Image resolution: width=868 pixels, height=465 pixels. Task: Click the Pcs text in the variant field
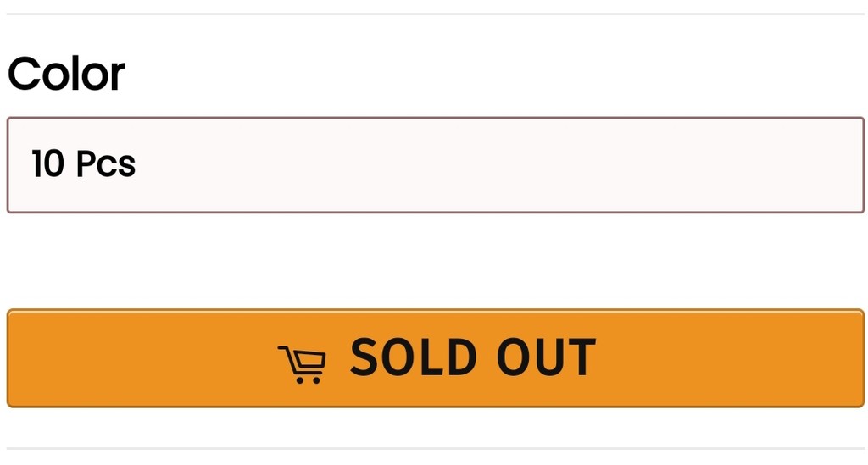[106, 163]
